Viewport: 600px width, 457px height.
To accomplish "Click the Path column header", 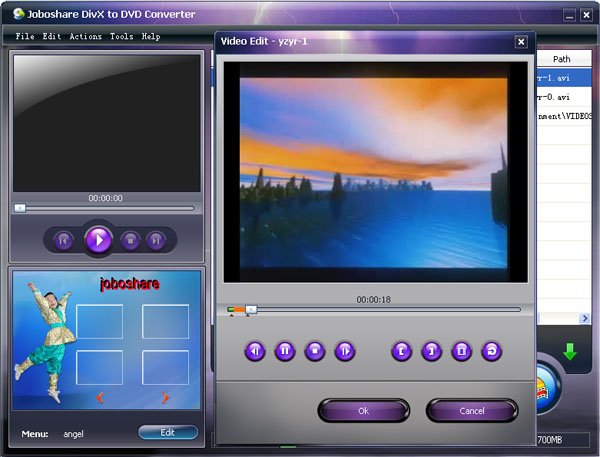I will pos(564,59).
